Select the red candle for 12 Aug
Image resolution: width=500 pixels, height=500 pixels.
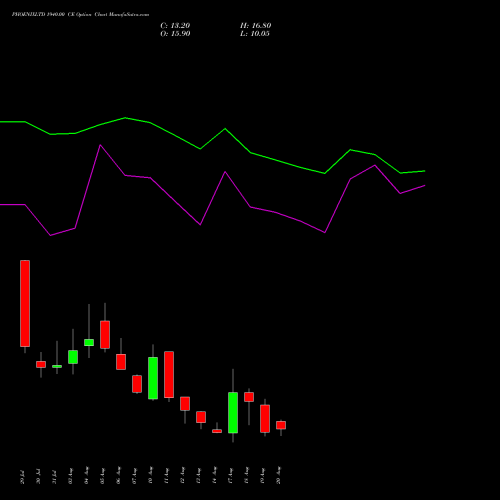[185, 403]
